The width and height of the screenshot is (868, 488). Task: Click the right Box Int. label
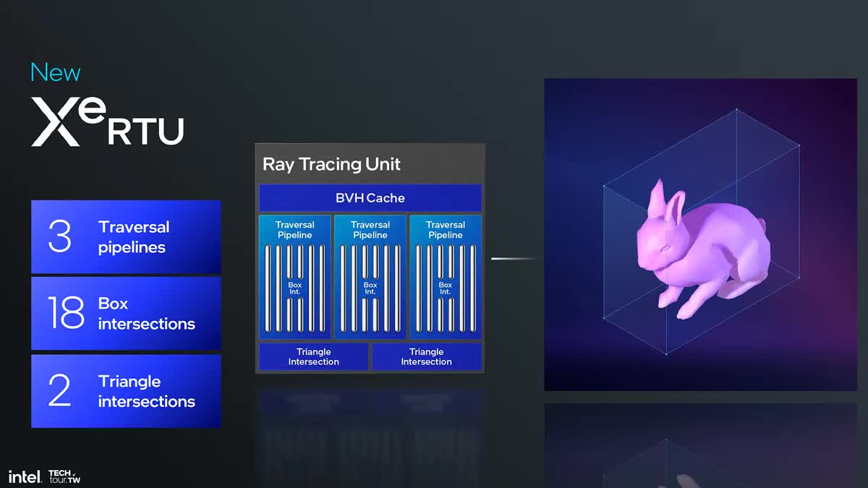(x=446, y=288)
